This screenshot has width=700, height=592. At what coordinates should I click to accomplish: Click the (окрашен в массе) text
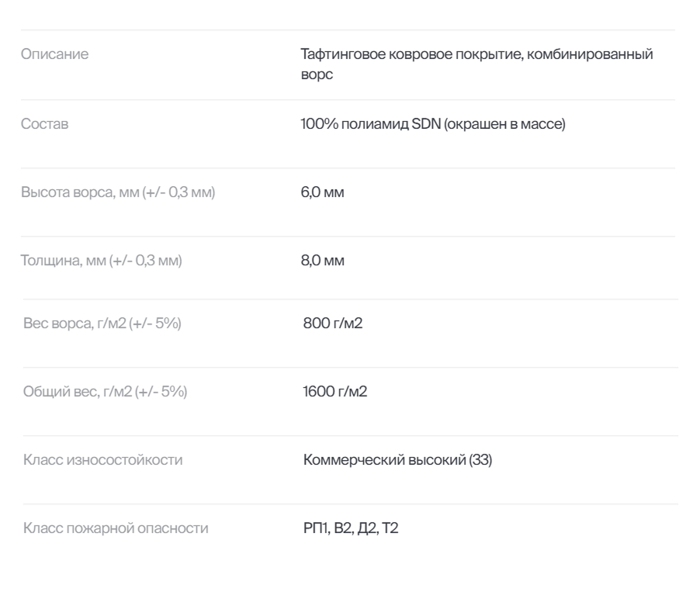[504, 123]
